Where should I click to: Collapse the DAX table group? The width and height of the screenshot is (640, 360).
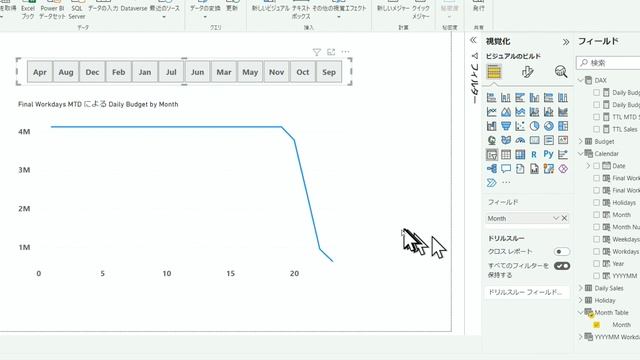click(x=580, y=80)
